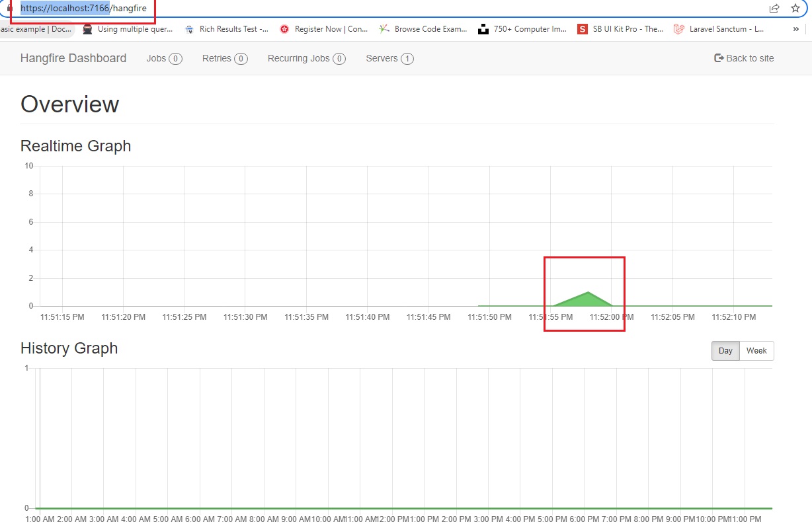The height and width of the screenshot is (524, 812).
Task: Click the '5:00 AM' history axis label
Action: click(168, 519)
